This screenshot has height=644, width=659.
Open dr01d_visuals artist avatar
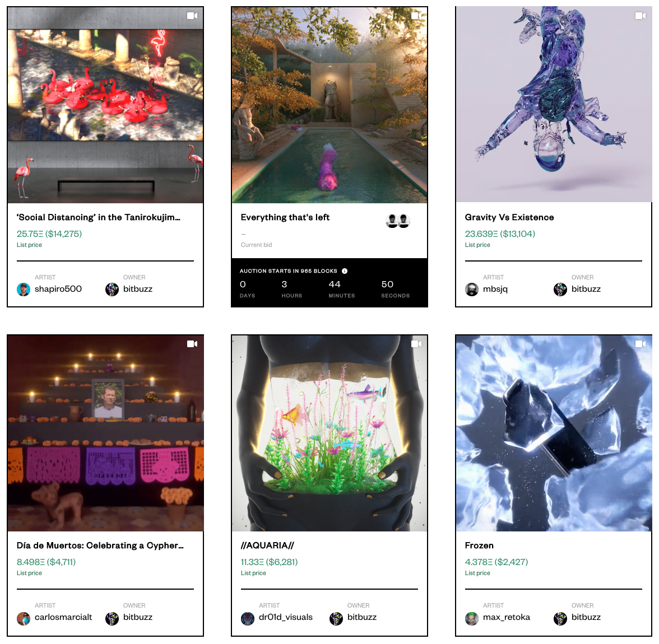click(x=248, y=618)
